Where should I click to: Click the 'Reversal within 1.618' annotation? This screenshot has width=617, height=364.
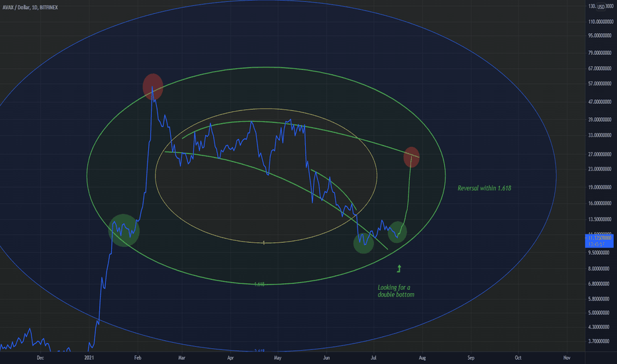point(484,188)
